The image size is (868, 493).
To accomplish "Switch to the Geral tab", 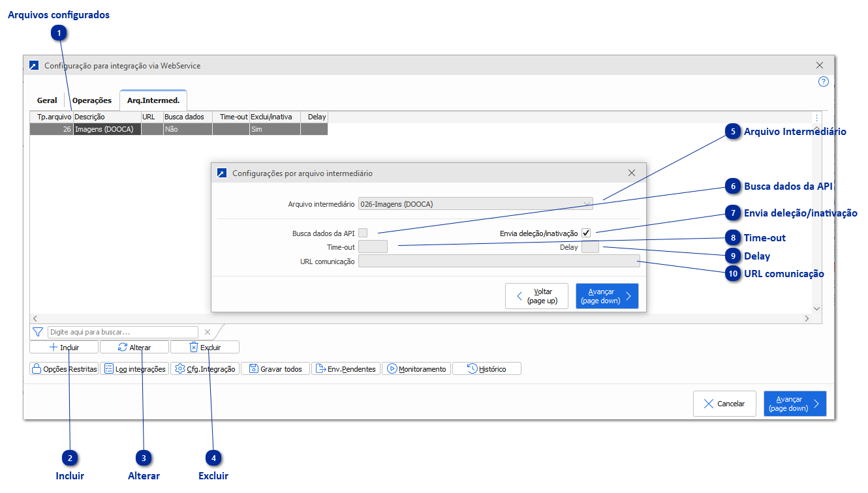I will click(46, 100).
